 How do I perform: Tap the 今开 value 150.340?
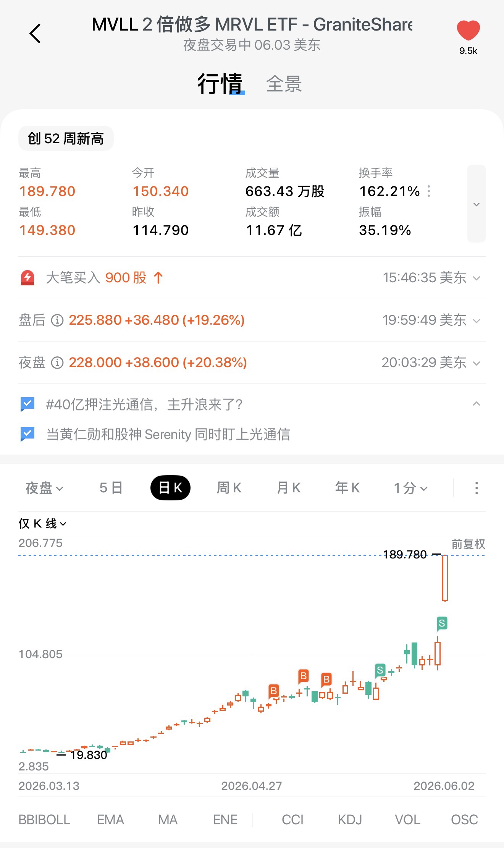tap(161, 191)
